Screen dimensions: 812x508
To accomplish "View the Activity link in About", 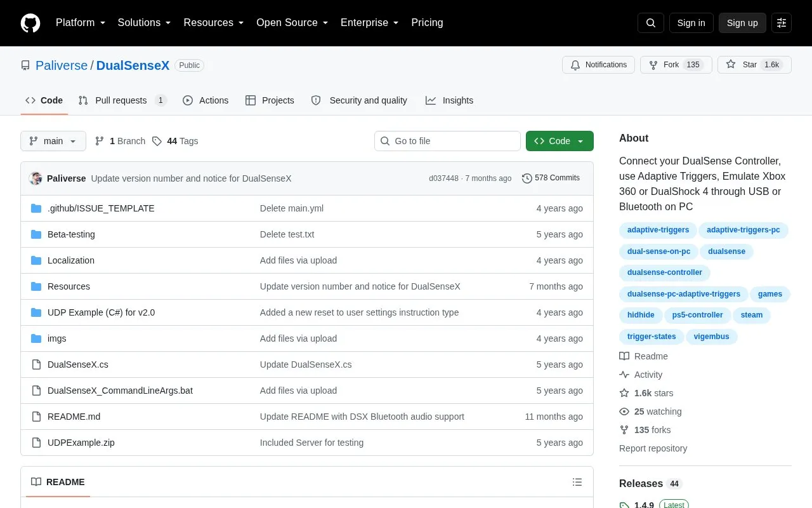I will pos(641,375).
